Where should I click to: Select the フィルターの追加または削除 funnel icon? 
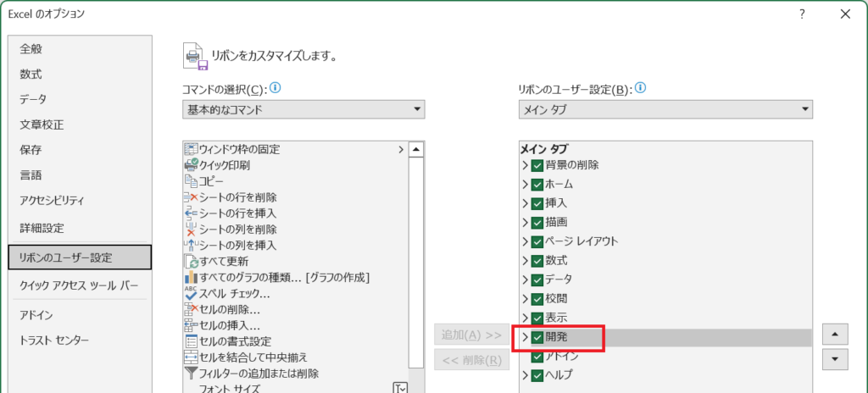pos(191,373)
